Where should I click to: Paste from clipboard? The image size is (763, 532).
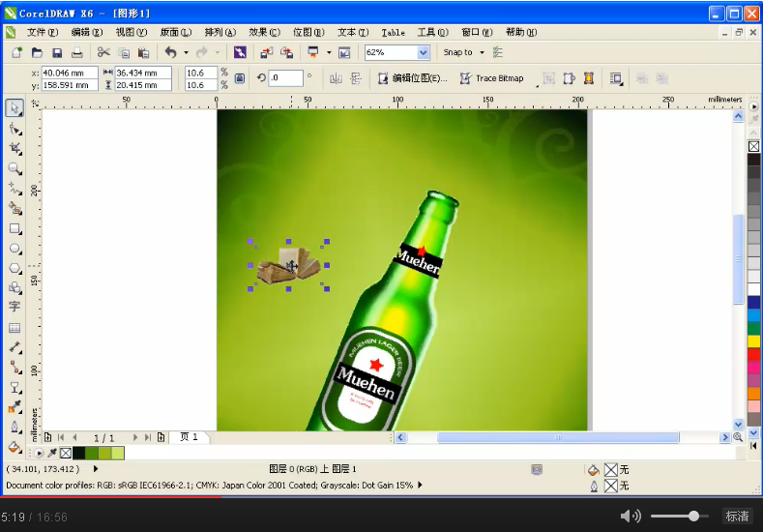point(143,52)
